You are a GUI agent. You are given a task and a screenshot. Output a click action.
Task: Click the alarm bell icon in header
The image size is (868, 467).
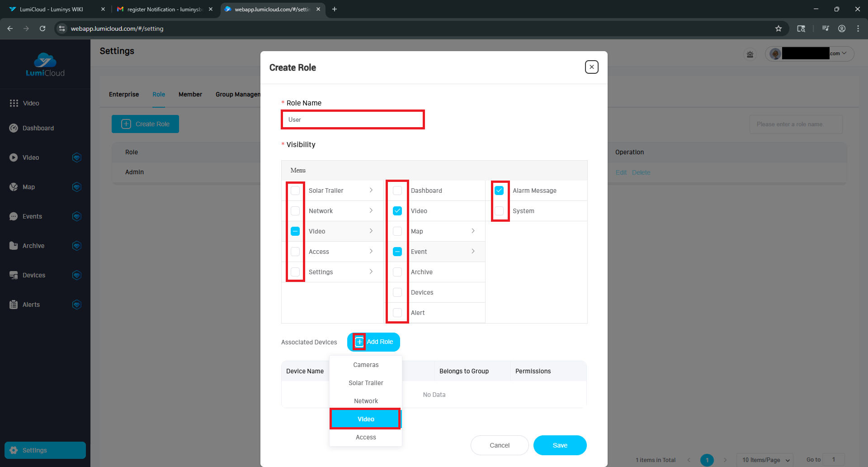pos(750,54)
